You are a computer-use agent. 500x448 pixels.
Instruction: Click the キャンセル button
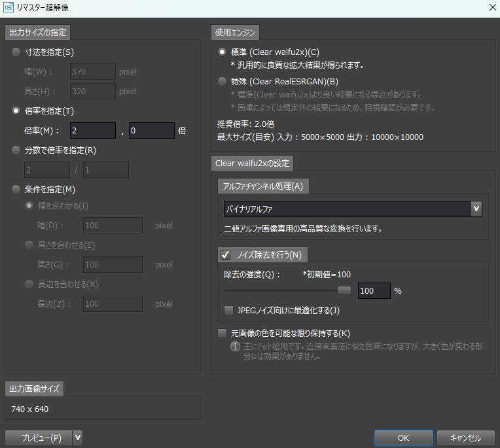tap(465, 438)
